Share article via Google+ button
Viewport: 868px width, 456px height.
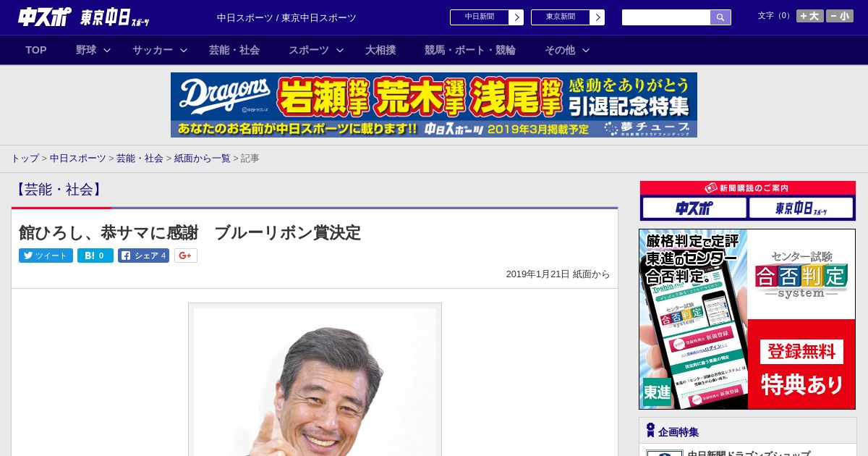[x=186, y=256]
